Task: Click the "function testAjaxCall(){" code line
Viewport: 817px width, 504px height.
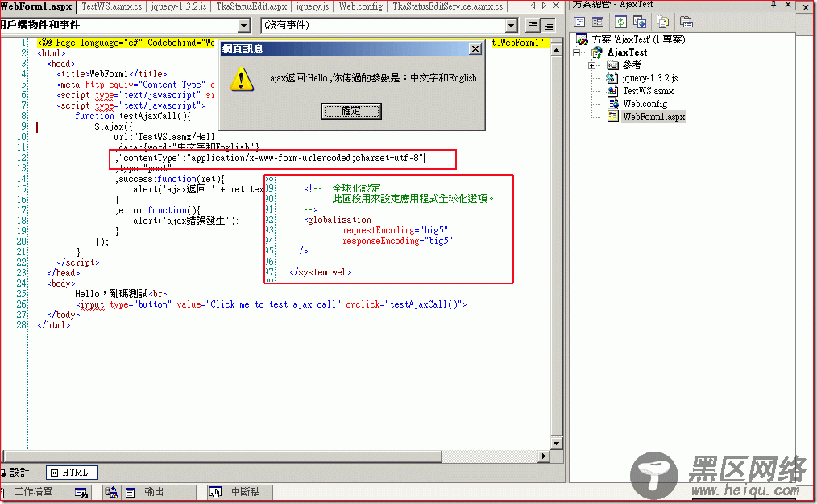Action: pos(133,116)
